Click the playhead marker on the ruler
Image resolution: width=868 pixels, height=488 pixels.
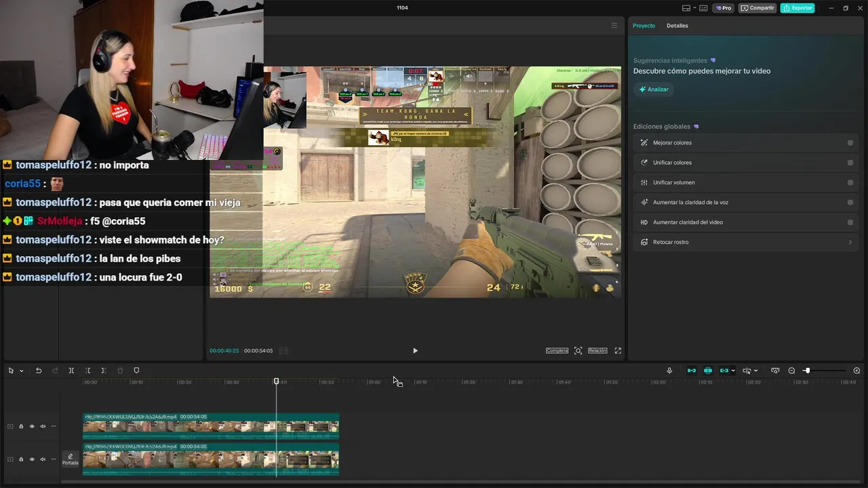click(276, 382)
